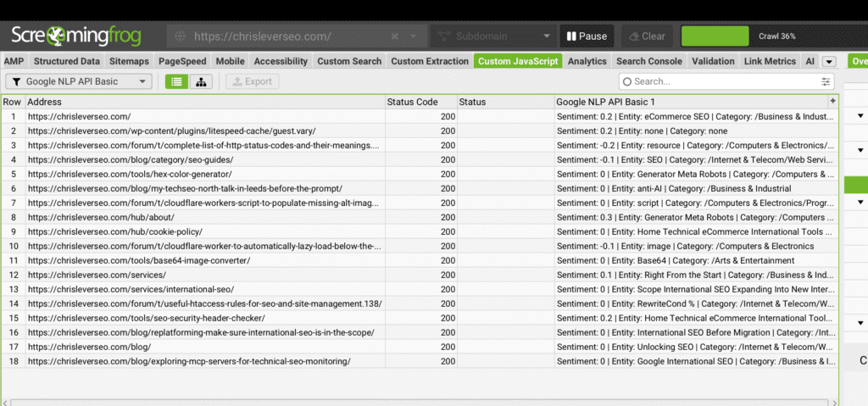Open the Search Console tab
The image size is (868, 406).
pos(648,61)
